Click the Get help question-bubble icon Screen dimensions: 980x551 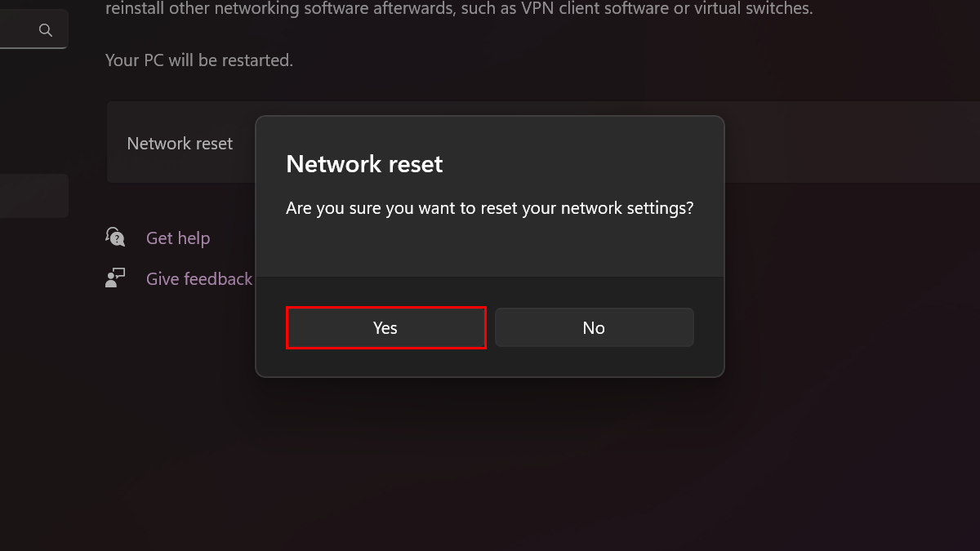tap(115, 238)
